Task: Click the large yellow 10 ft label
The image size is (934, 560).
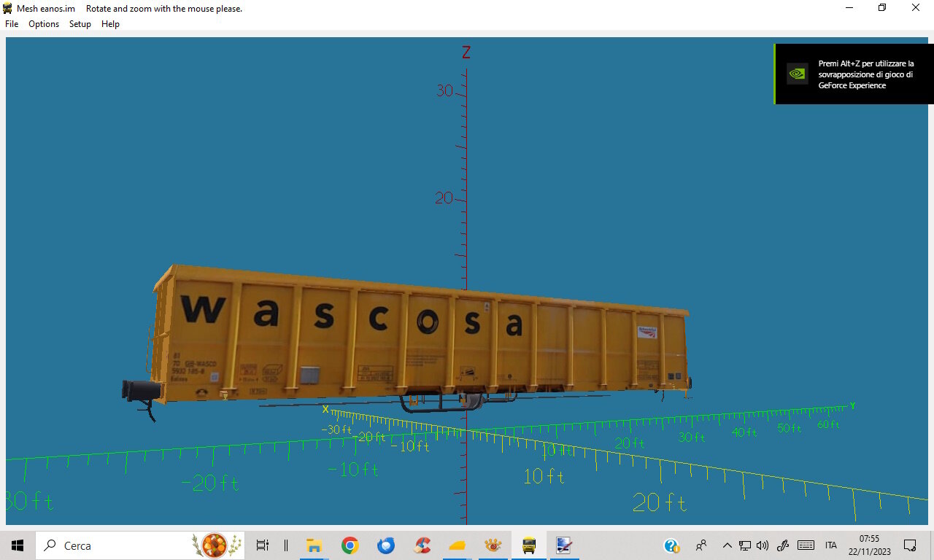Action: pyautogui.click(x=544, y=477)
